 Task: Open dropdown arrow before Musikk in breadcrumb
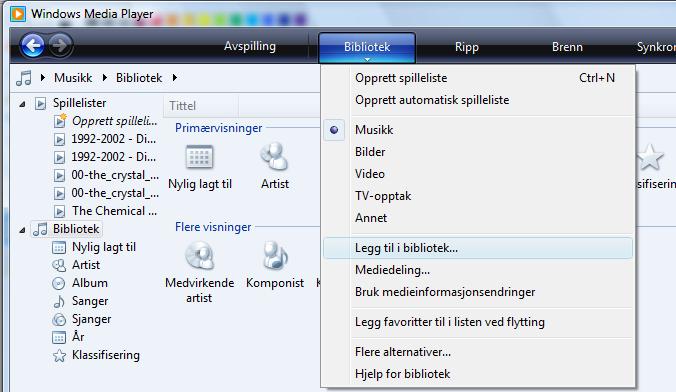(x=42, y=78)
